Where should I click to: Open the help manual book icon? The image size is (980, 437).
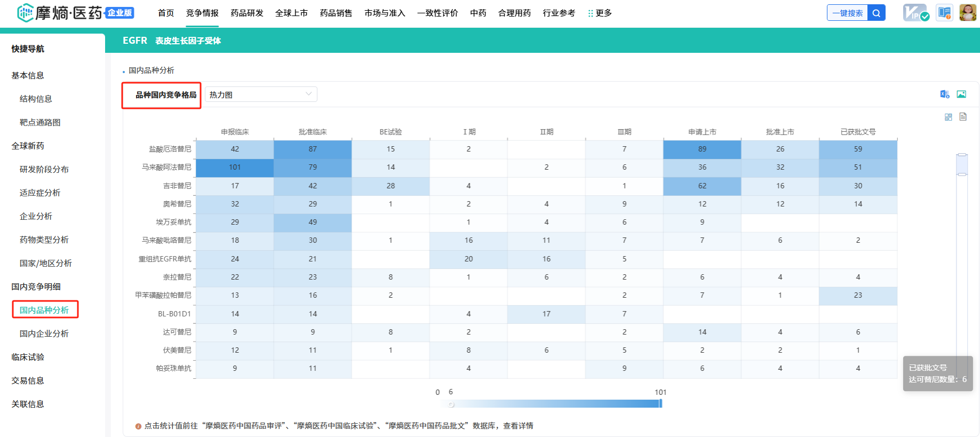[944, 13]
